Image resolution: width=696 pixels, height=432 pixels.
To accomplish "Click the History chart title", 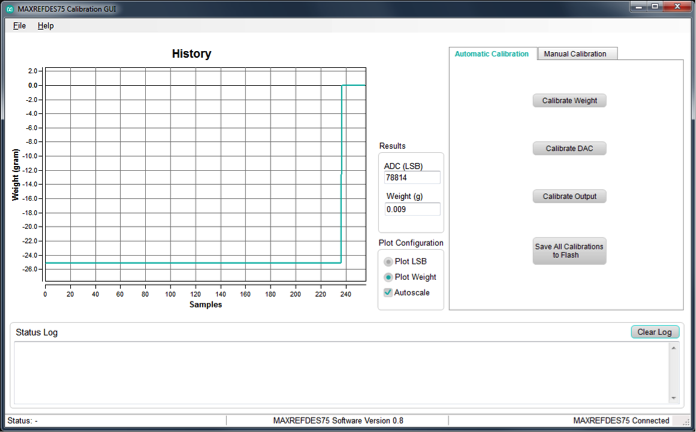I will [x=191, y=54].
